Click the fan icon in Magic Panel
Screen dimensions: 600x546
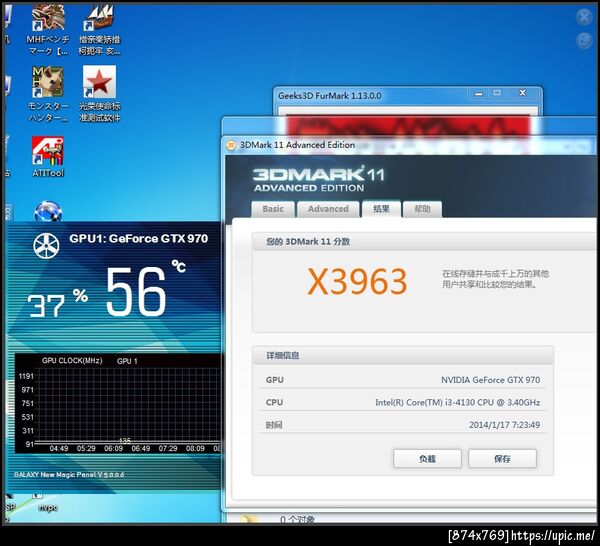46,245
